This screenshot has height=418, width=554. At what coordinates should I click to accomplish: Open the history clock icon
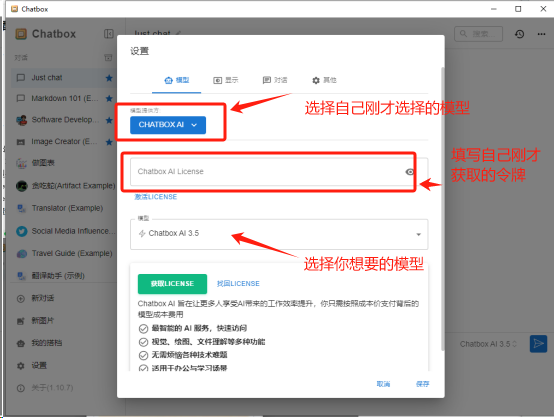point(519,34)
